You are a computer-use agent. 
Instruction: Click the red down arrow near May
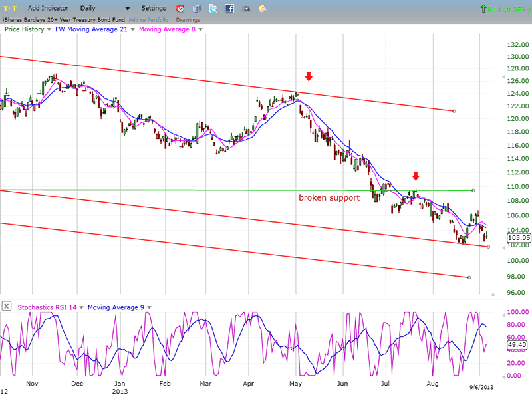[x=307, y=76]
